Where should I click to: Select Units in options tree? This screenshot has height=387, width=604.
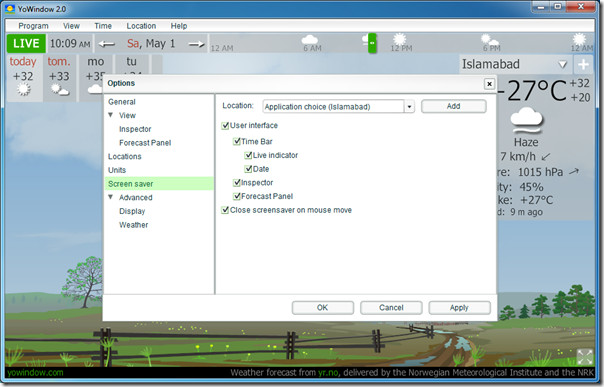117,170
